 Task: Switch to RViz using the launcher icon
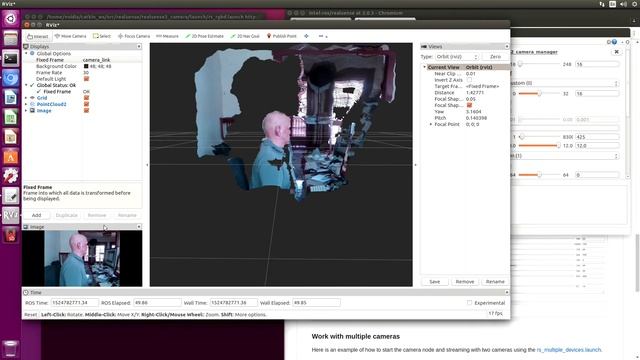click(11, 216)
